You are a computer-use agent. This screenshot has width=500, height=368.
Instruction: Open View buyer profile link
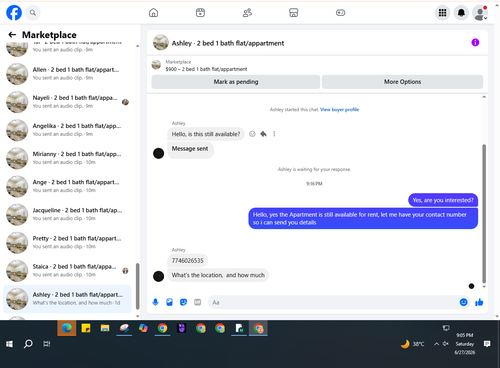point(339,109)
